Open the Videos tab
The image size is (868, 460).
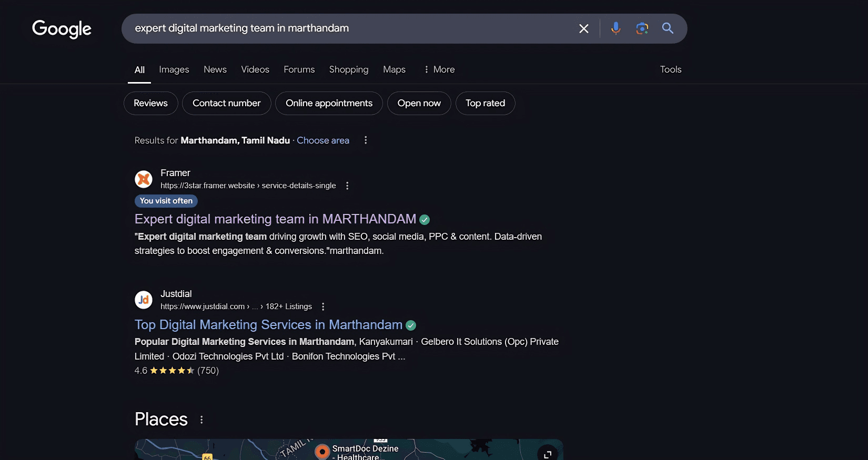click(255, 69)
